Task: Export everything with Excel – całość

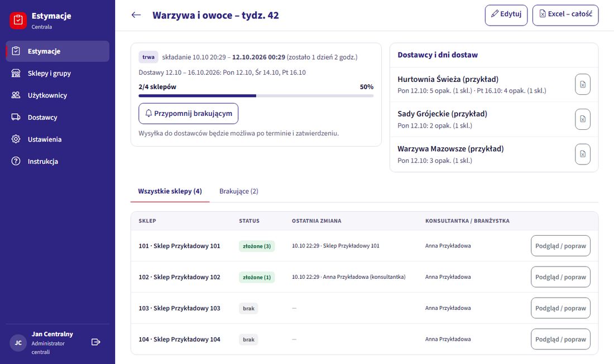Action: point(565,15)
